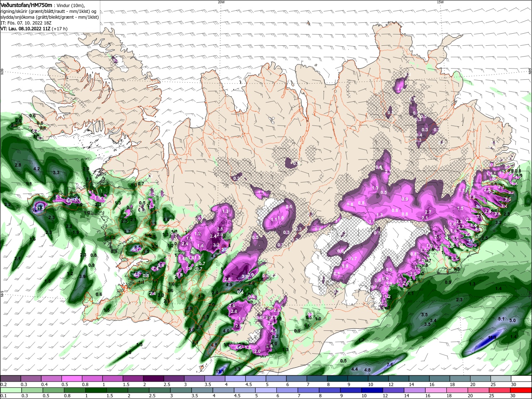Click the 'IT: Fös. 07. 10. 2022 18Z' line
The height and width of the screenshot is (399, 532).
(x=26, y=23)
